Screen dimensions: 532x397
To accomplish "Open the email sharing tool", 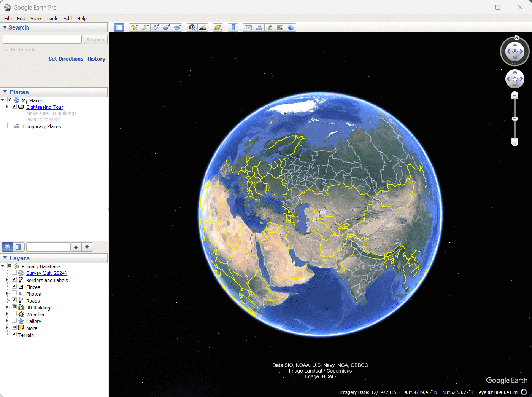I will pyautogui.click(x=248, y=27).
